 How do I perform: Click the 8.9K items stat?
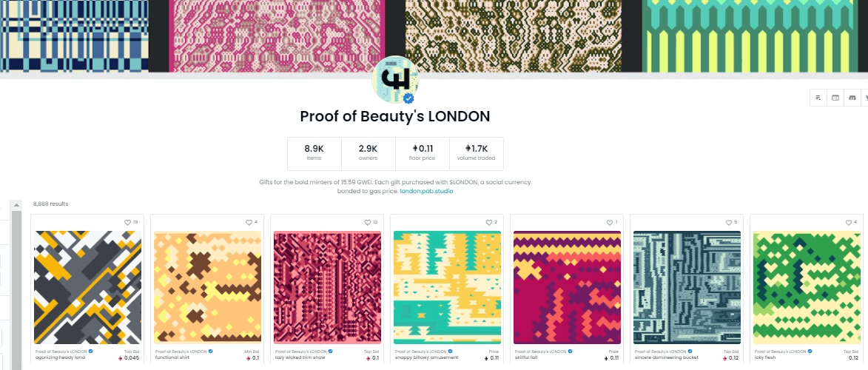coord(314,153)
